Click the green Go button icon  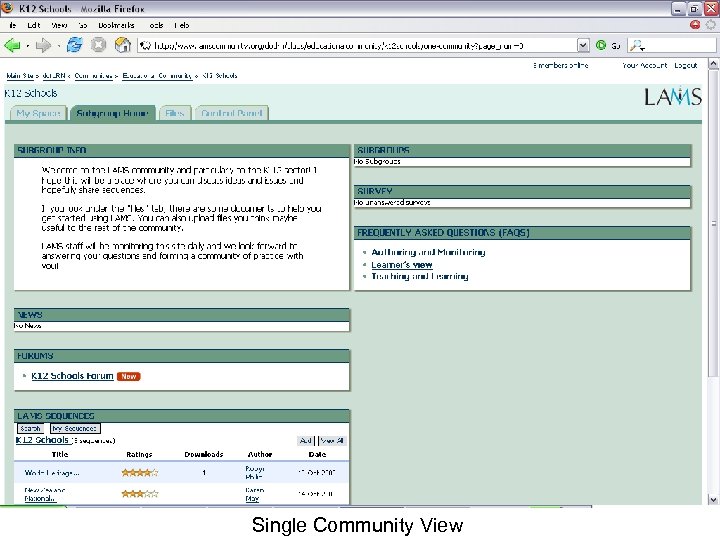click(x=601, y=45)
